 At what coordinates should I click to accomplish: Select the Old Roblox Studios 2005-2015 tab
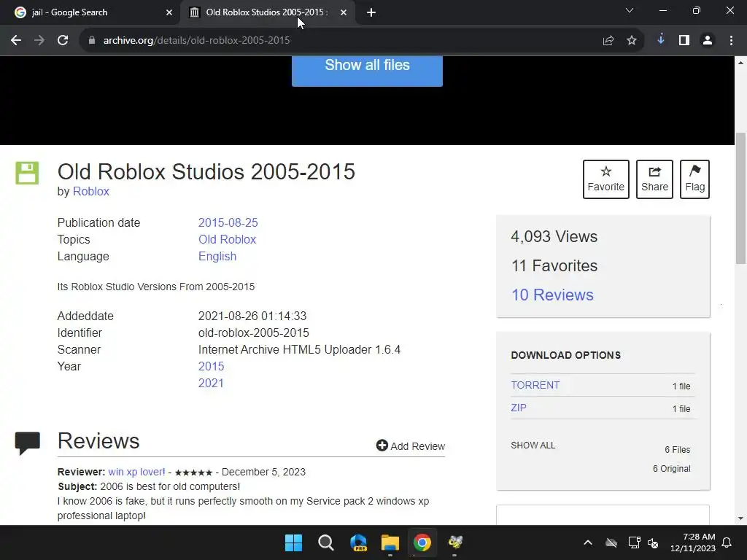click(x=267, y=13)
